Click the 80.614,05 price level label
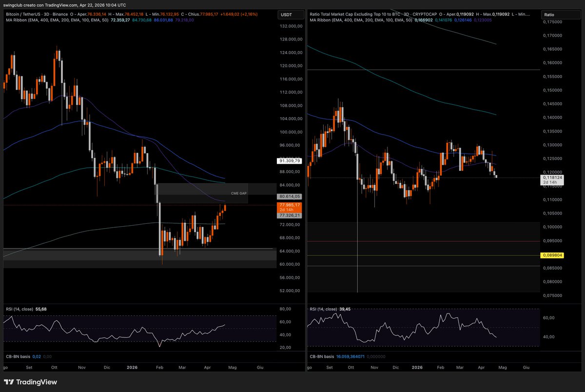Viewport: 585px width, 392px height. tap(289, 196)
